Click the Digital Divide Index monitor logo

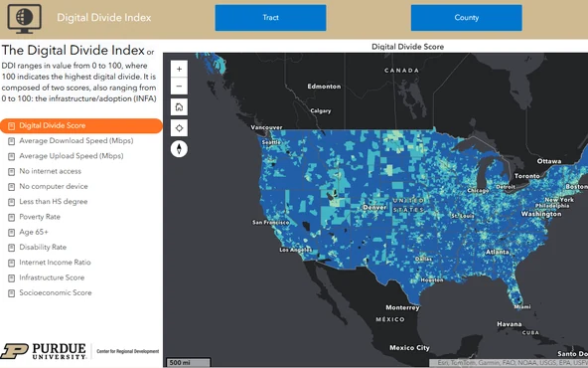pos(25,19)
